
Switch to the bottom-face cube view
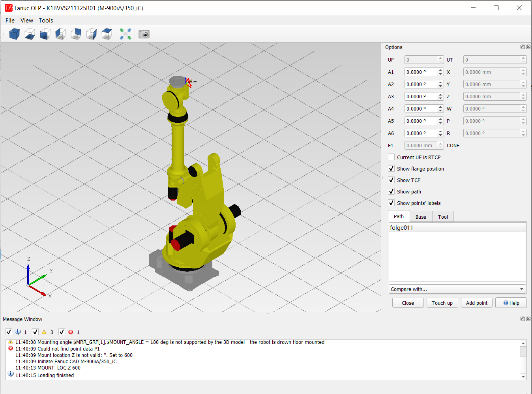click(x=30, y=34)
